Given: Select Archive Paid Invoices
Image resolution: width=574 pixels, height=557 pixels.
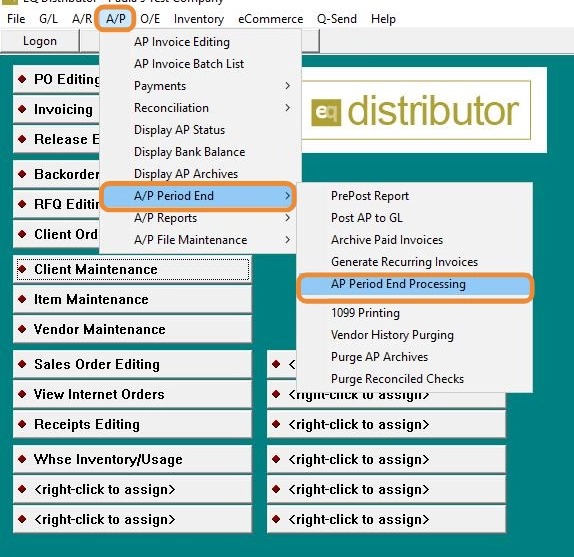Looking at the screenshot, I should tap(414, 240).
